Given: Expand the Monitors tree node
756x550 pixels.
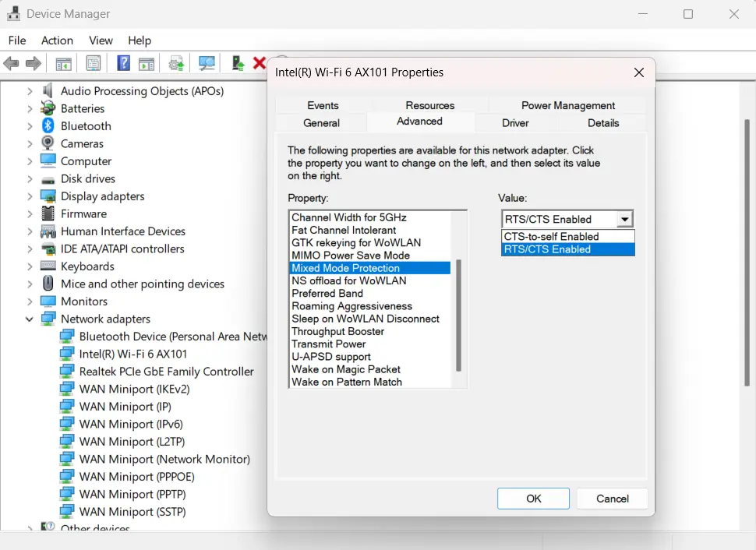Looking at the screenshot, I should pyautogui.click(x=30, y=301).
